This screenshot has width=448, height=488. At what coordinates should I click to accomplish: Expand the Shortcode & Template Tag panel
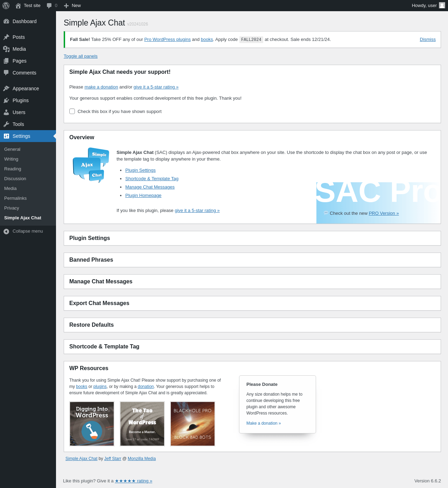[x=252, y=347]
